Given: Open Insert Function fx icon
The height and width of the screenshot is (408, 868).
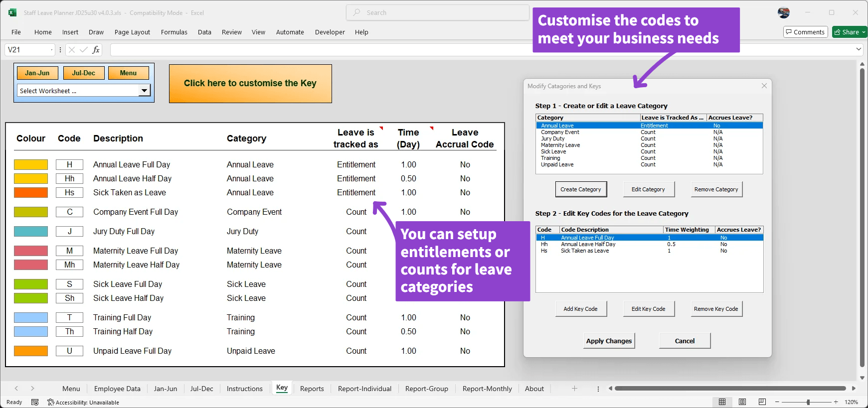Looking at the screenshot, I should point(96,50).
